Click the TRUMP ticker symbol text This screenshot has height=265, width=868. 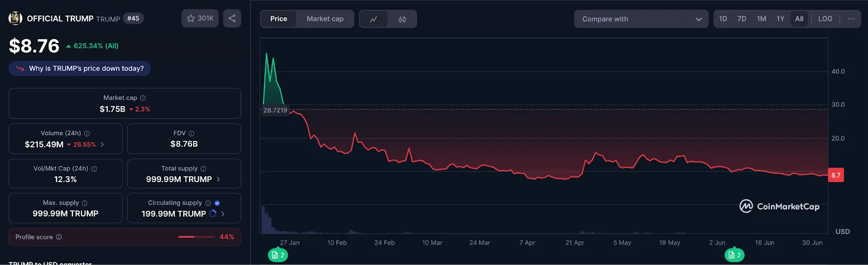pos(108,19)
